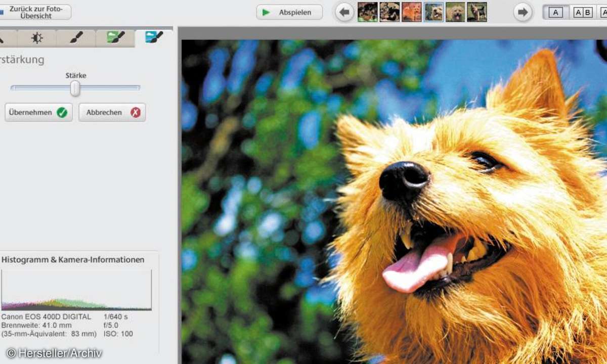Open the first thumbnail with puppies on green
Image resolution: width=607 pixels, height=364 pixels.
[367, 12]
